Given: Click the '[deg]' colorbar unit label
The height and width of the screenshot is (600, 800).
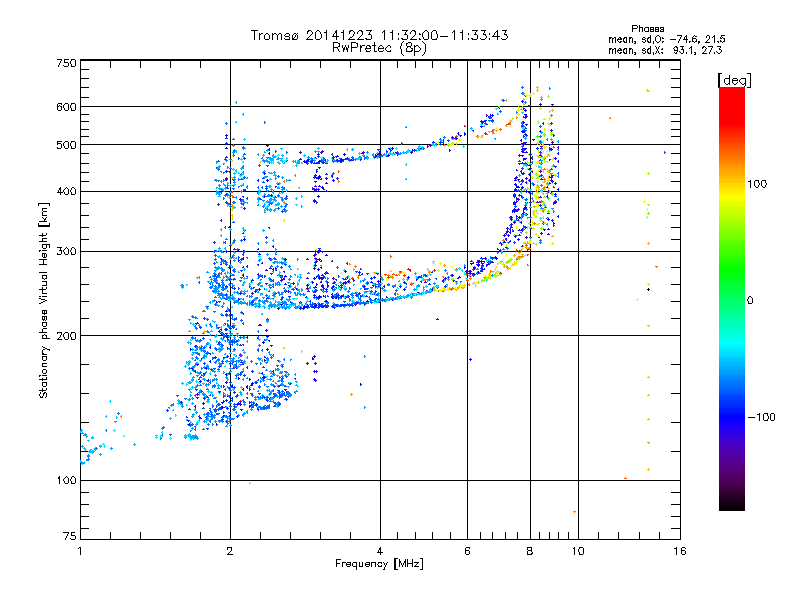Looking at the screenshot, I should pos(734,80).
